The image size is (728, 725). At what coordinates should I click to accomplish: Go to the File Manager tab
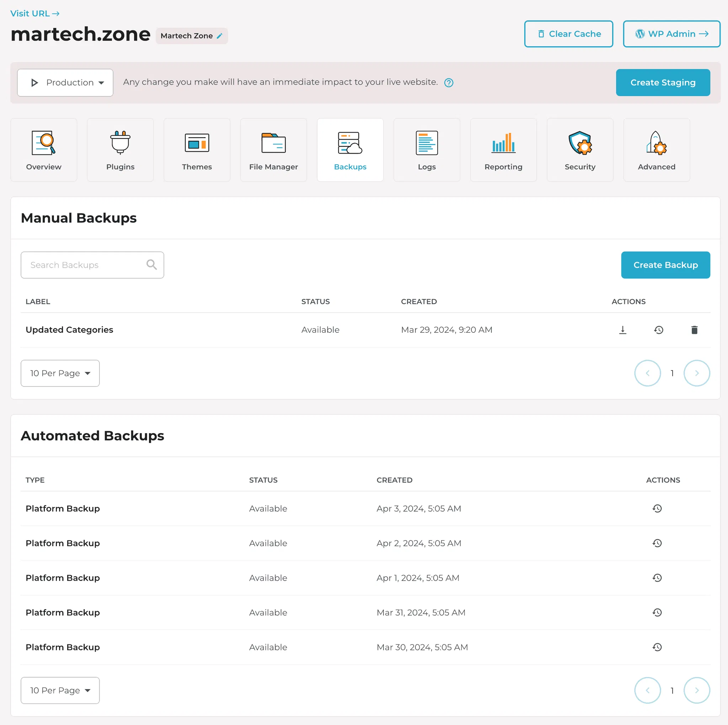coord(273,150)
